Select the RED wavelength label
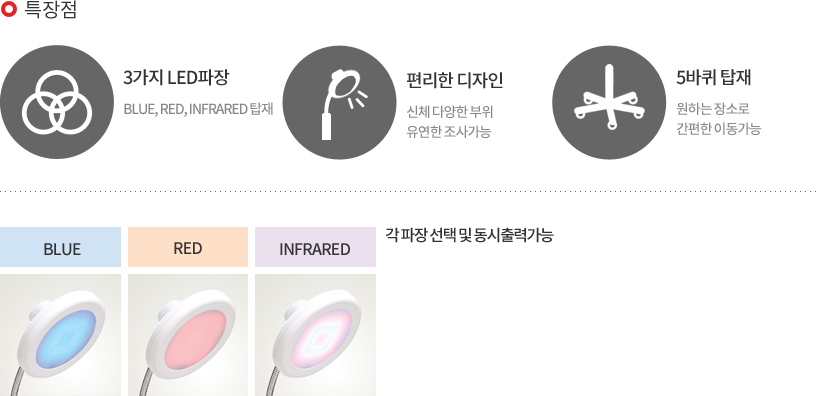The image size is (820, 396). (x=188, y=247)
